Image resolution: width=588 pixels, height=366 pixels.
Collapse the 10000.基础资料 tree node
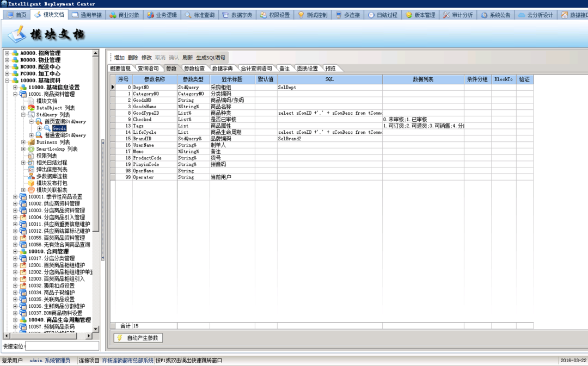point(7,80)
